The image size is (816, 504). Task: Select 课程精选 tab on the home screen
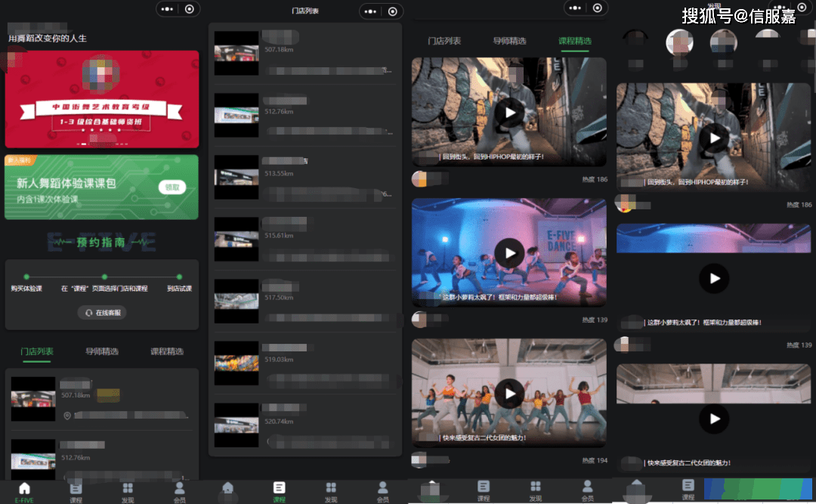(167, 351)
